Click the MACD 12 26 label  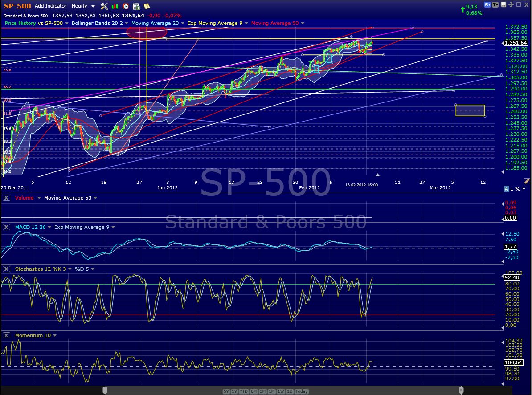(30, 227)
